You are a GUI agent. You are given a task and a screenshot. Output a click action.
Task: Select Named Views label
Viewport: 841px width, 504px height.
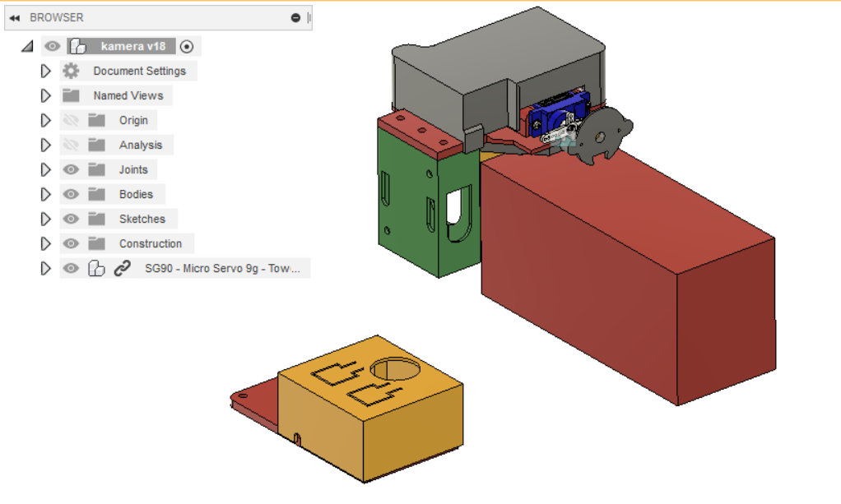128,95
